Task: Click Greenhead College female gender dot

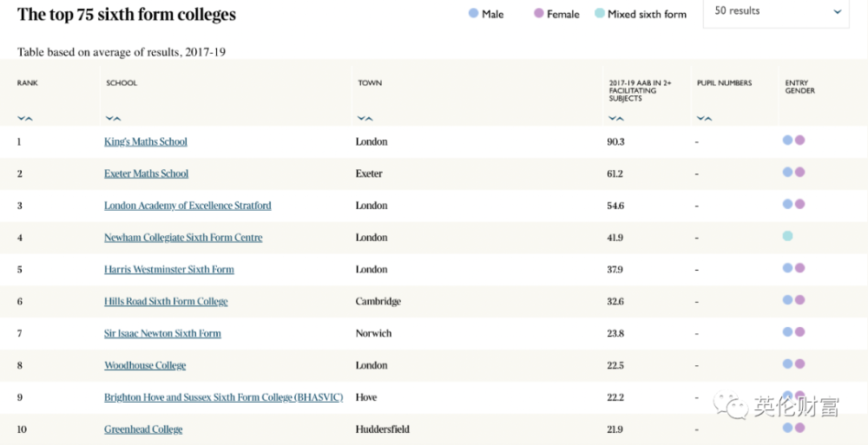Action: tap(799, 428)
